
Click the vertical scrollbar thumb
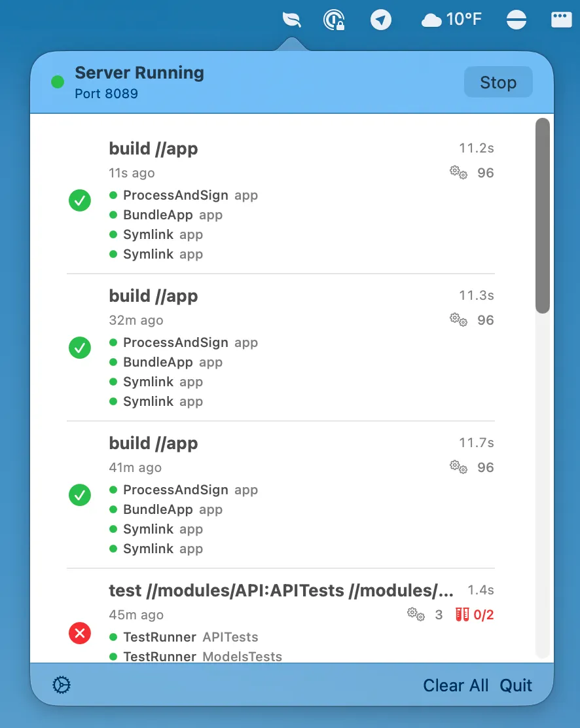pyautogui.click(x=542, y=216)
